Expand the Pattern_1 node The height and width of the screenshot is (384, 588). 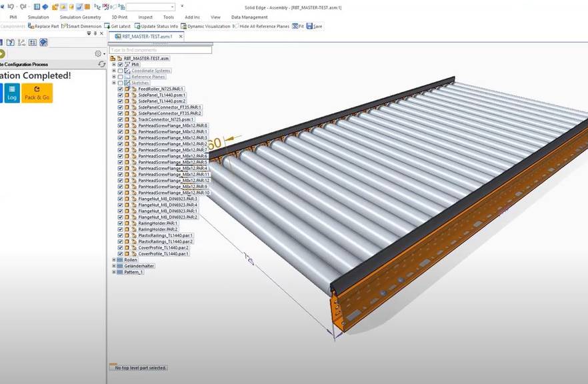[x=114, y=272]
